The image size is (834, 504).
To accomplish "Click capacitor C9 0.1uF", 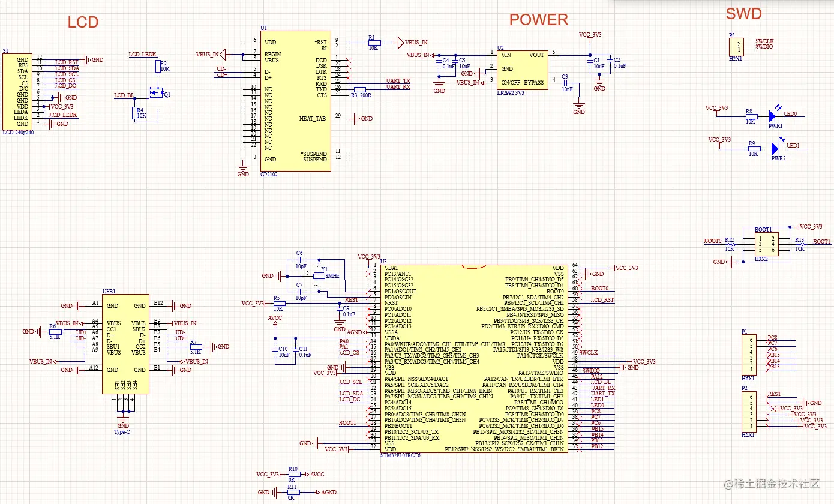I will [340, 310].
